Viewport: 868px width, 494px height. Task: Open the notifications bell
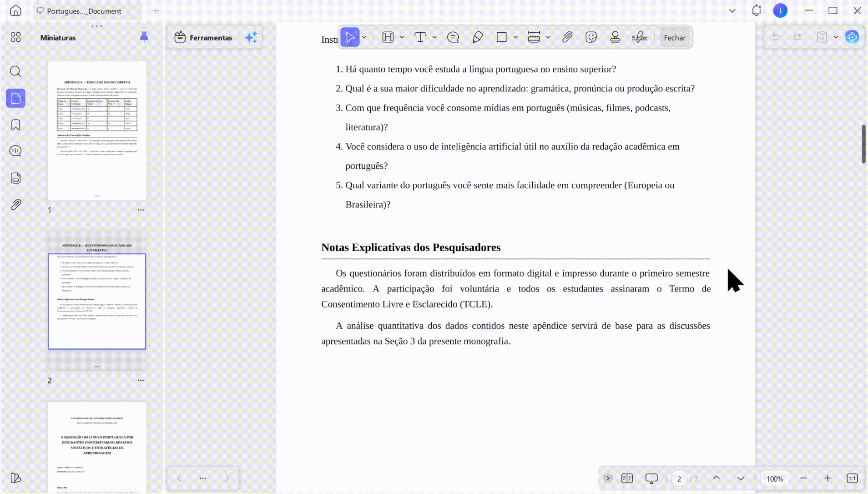[x=756, y=10]
